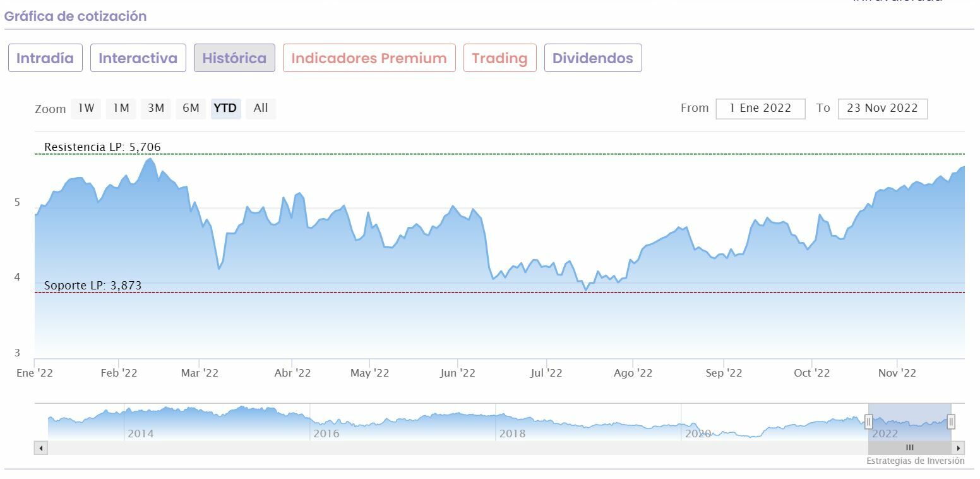Click the navigator's left range handle

pos(869,421)
